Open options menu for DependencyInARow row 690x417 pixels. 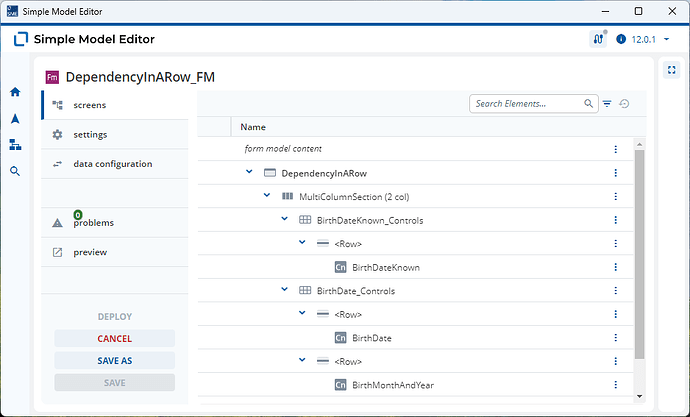pyautogui.click(x=616, y=173)
